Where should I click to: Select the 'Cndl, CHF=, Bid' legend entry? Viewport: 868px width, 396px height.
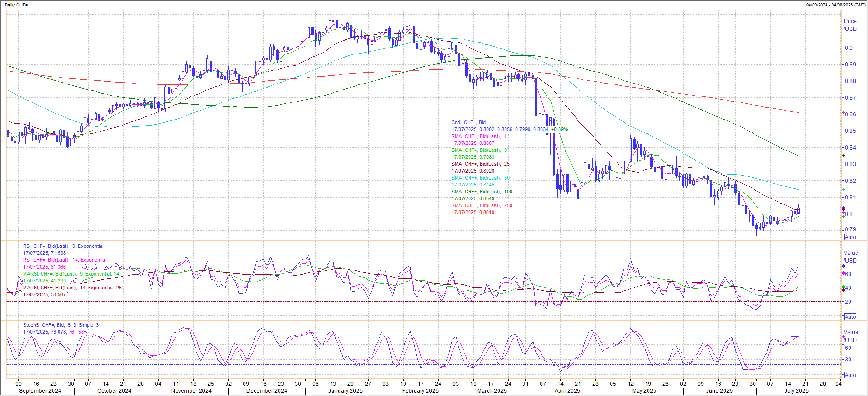tap(469, 123)
